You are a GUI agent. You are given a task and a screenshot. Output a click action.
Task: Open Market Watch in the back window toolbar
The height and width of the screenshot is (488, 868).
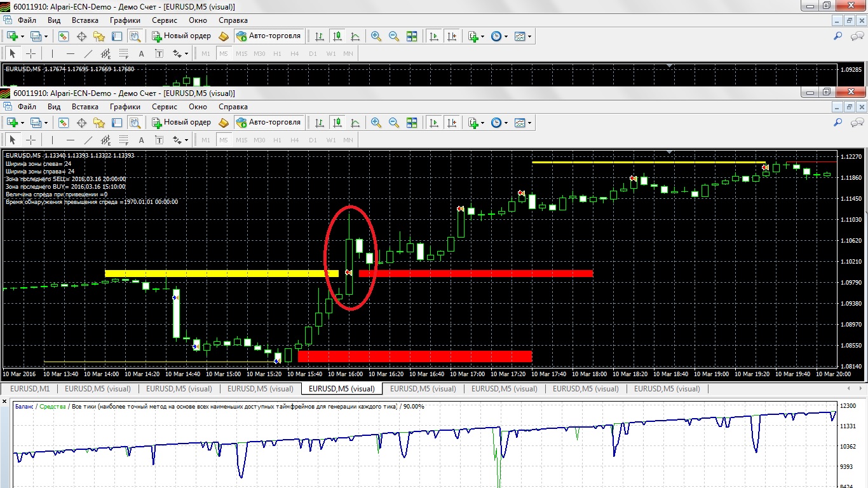[64, 36]
